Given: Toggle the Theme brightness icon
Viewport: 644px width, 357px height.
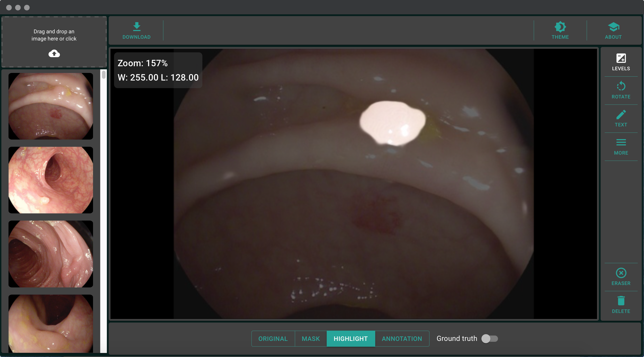Looking at the screenshot, I should pyautogui.click(x=560, y=27).
